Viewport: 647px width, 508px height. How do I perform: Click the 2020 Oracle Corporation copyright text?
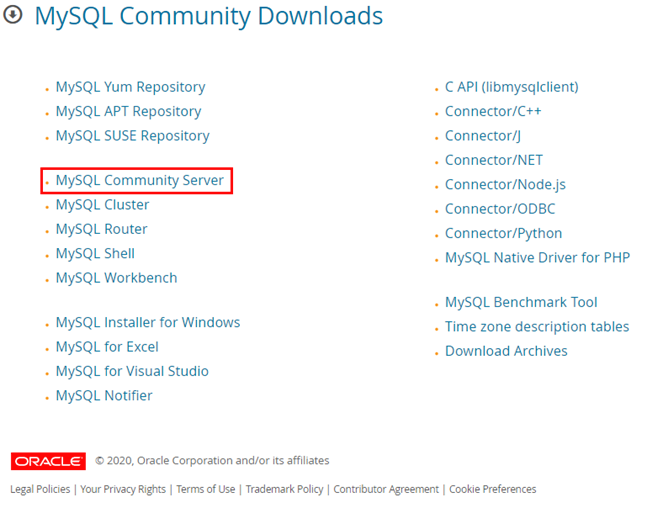click(x=212, y=461)
